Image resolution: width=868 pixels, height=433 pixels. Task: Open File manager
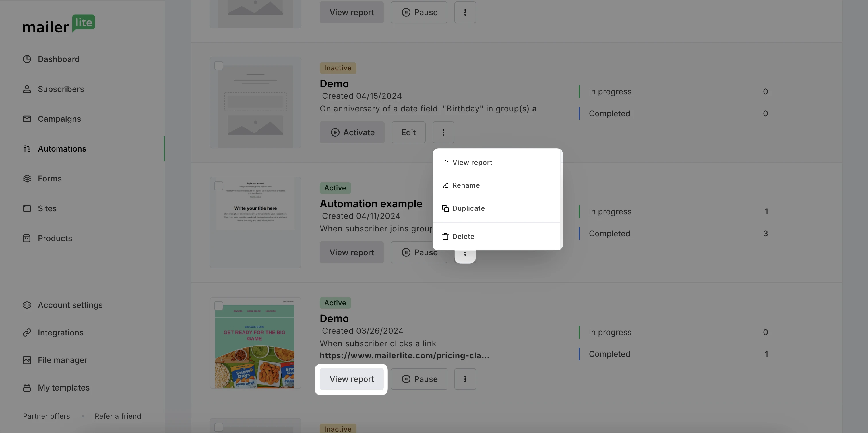point(55,360)
